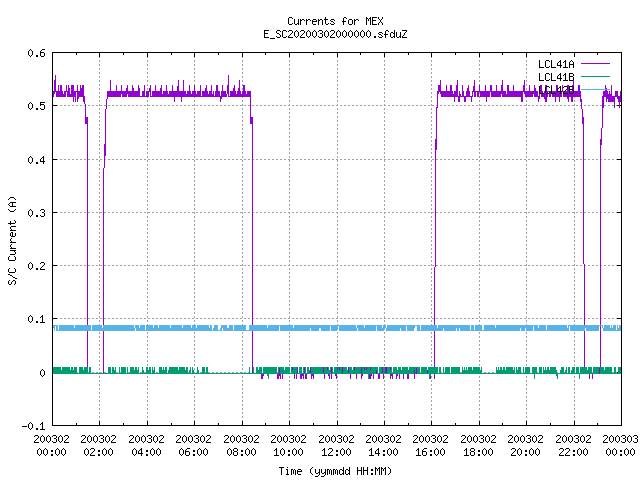Click the 200302 06:00 x-axis tick label
Image resolution: width=640 pixels, height=480 pixels.
[x=193, y=446]
